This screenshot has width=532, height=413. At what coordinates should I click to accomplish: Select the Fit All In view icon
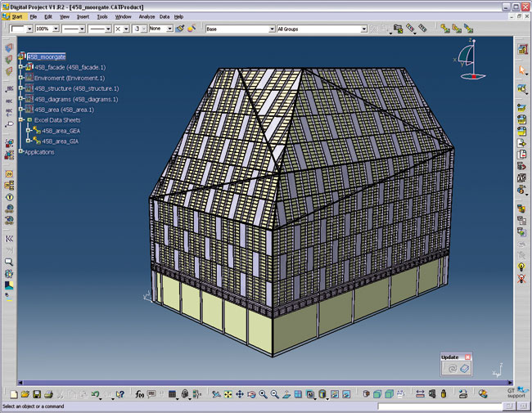(228, 394)
